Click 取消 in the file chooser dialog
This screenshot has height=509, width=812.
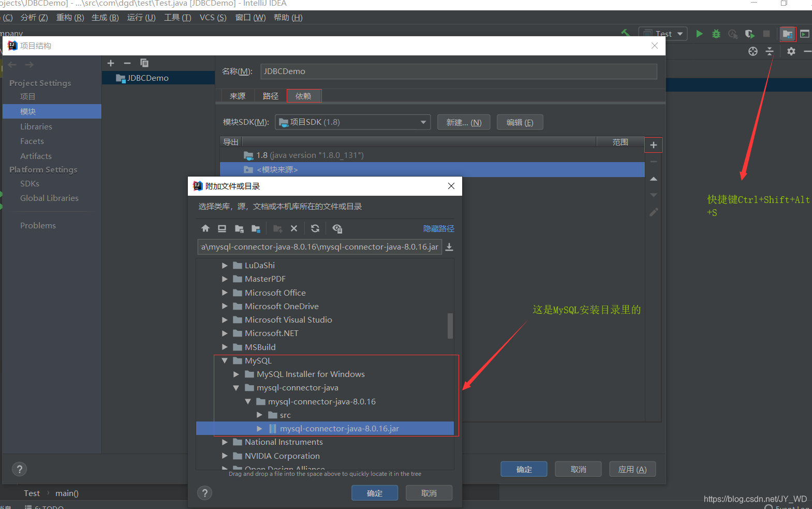pos(429,493)
